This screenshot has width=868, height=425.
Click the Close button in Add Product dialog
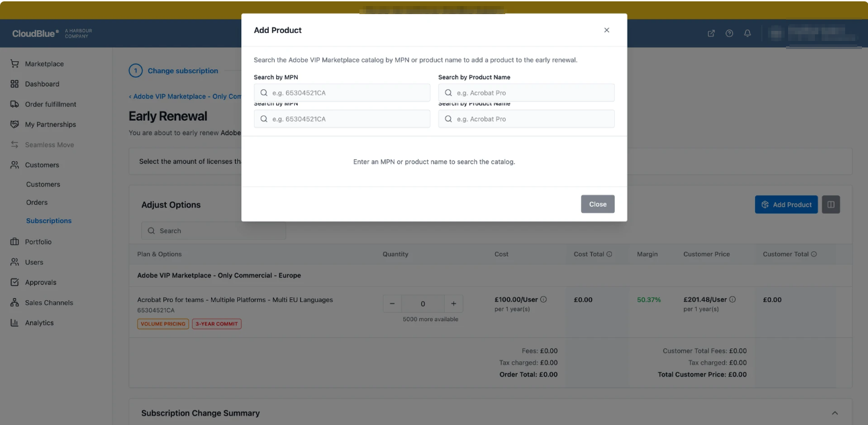[598, 204]
